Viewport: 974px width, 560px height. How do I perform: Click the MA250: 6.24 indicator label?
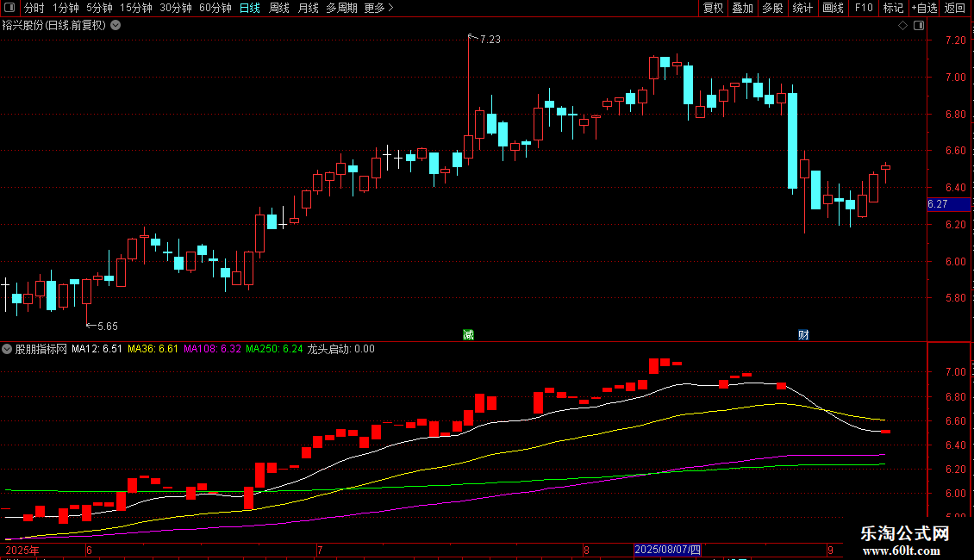coord(274,349)
